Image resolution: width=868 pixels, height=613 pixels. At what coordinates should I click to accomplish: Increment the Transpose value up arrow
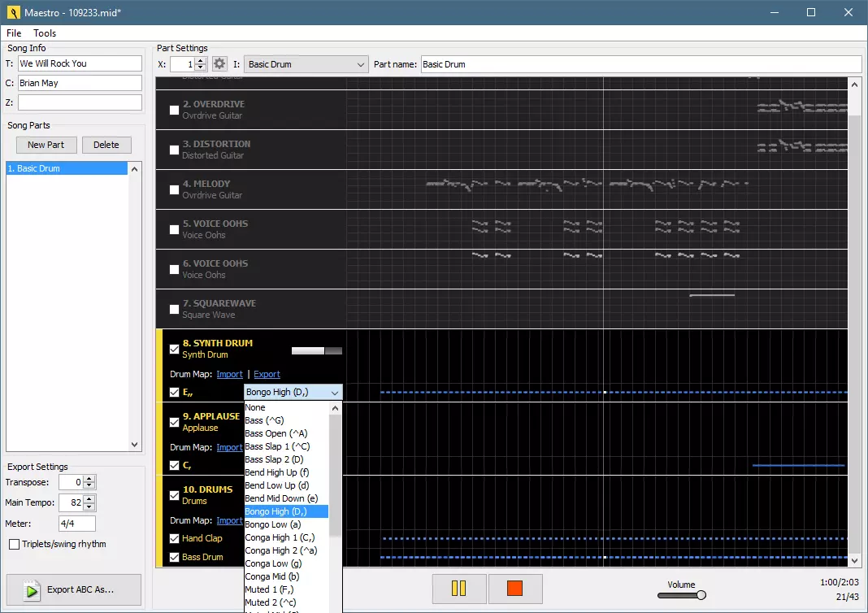(x=89, y=479)
